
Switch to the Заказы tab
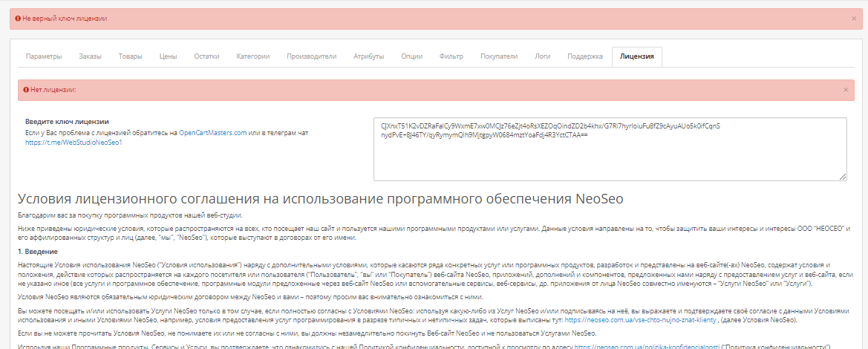pyautogui.click(x=91, y=56)
